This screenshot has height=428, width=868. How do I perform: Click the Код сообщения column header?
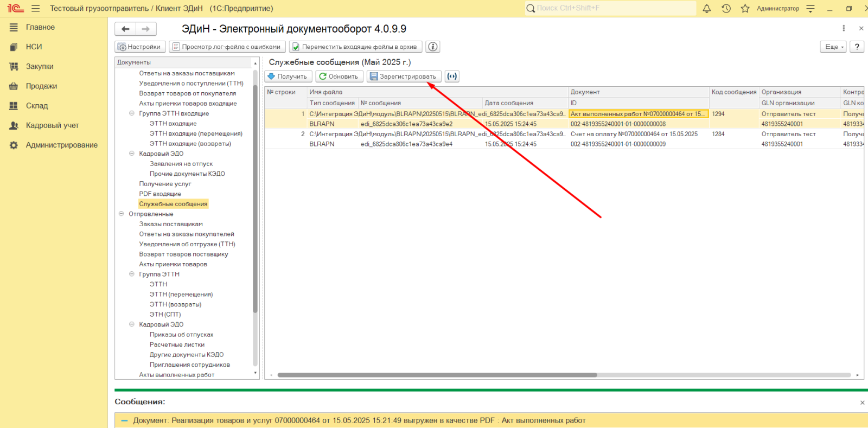coord(734,92)
